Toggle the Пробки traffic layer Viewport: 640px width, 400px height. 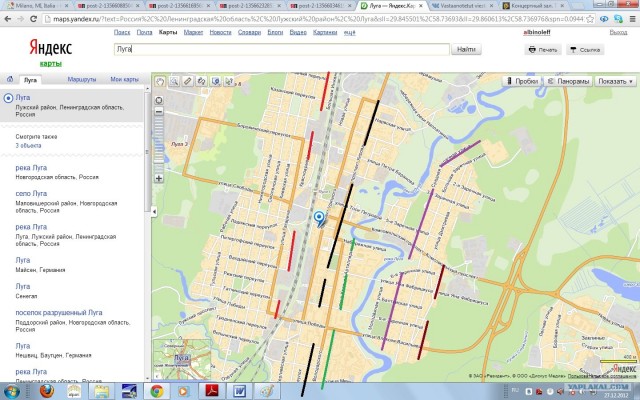[521, 81]
